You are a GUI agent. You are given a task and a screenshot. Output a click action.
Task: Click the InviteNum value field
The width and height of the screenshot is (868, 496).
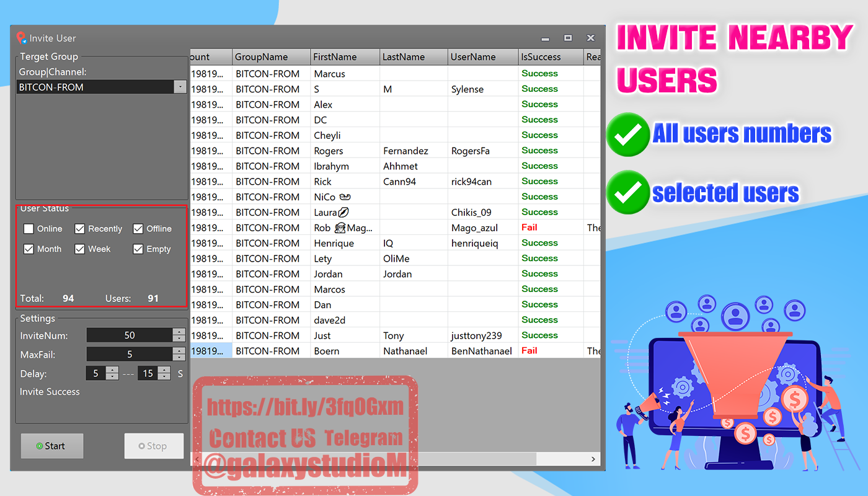[x=130, y=335]
